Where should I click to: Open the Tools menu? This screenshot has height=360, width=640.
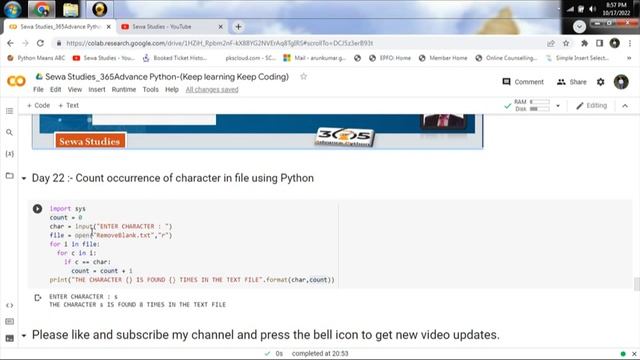click(x=150, y=89)
